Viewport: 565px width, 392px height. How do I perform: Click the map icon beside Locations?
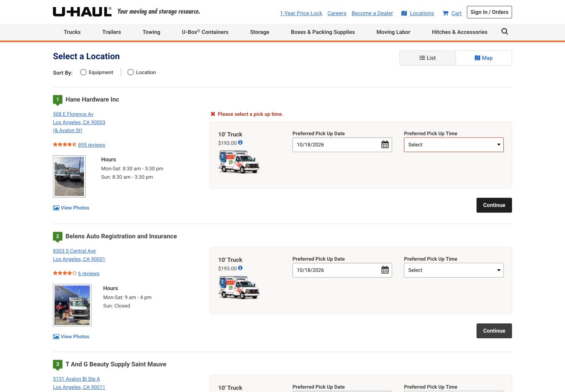coord(404,13)
